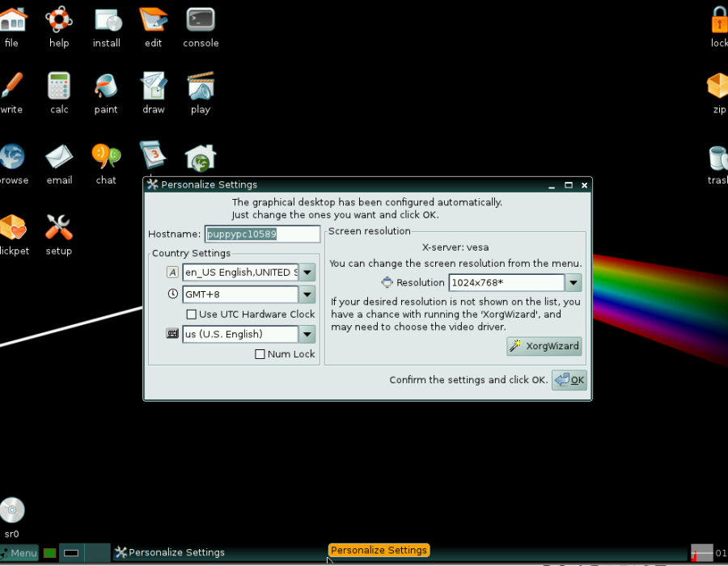The width and height of the screenshot is (728, 566).
Task: Open the sr0 optical drive icon
Action: point(12,510)
